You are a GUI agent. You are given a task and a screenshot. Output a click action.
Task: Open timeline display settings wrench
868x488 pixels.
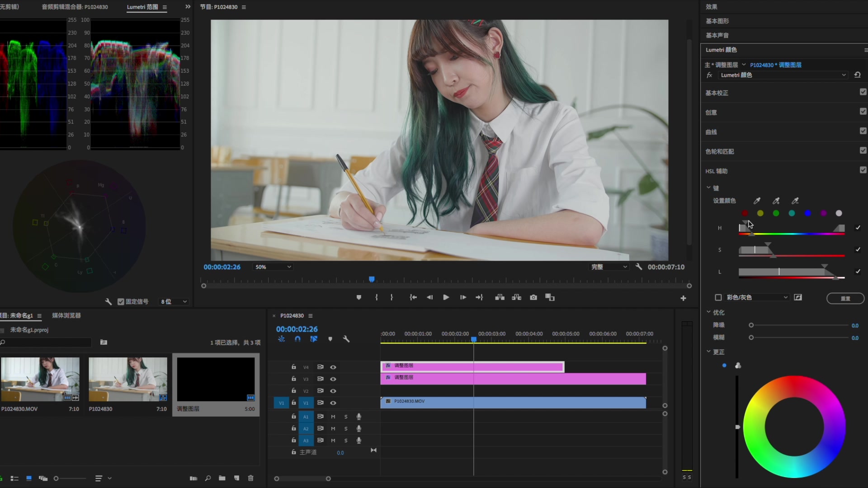[x=346, y=339]
